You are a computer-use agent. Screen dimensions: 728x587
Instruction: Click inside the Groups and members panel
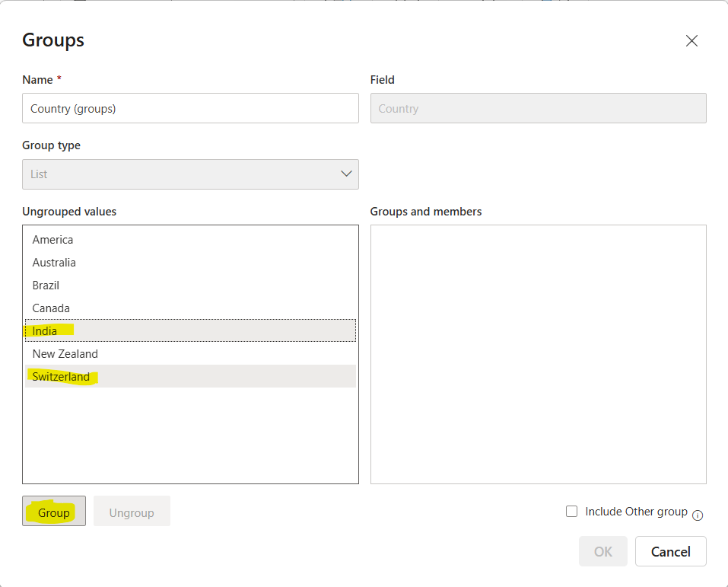538,354
